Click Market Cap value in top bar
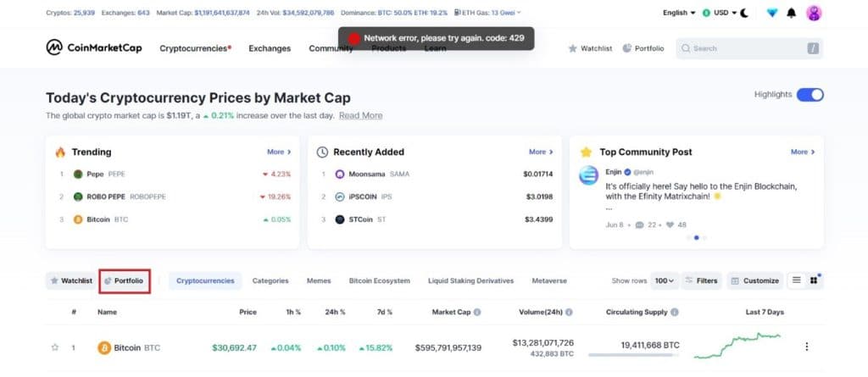Image resolution: width=868 pixels, height=377 pixels. point(222,12)
